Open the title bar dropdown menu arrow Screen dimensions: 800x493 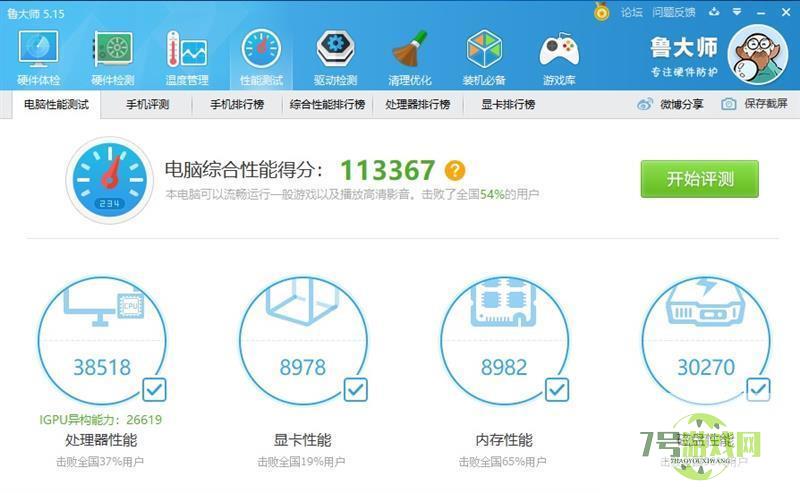pos(737,12)
